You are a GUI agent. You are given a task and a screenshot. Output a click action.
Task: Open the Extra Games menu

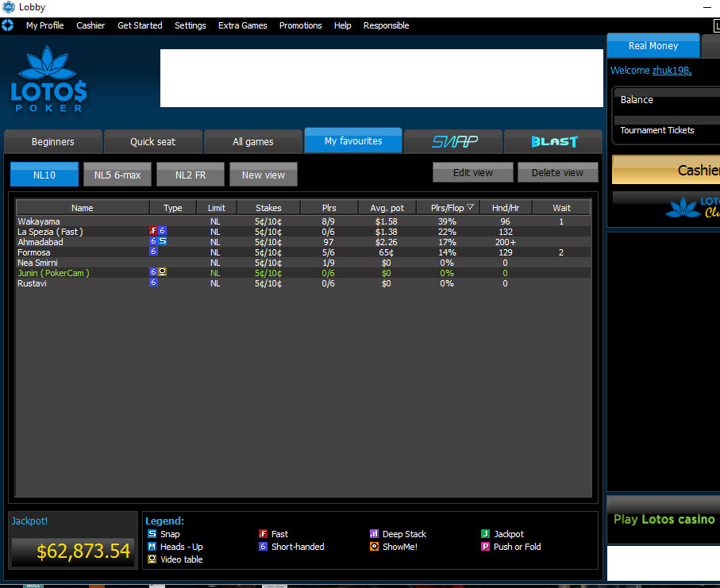click(x=242, y=25)
